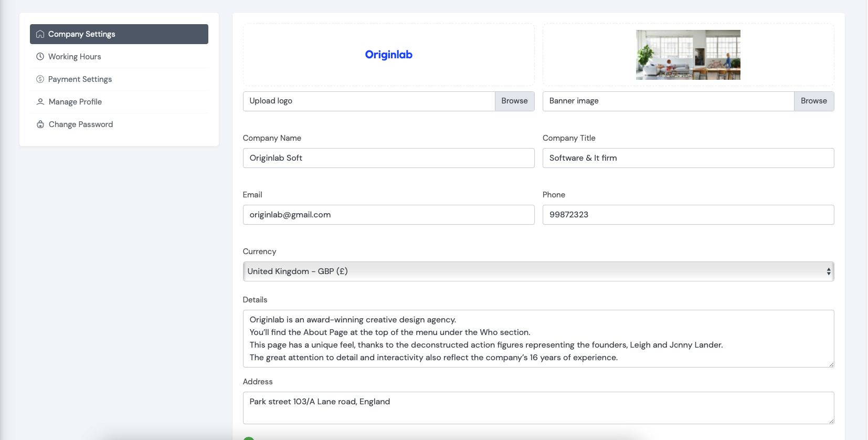Focus the Email input field
The height and width of the screenshot is (440, 868).
(x=389, y=215)
